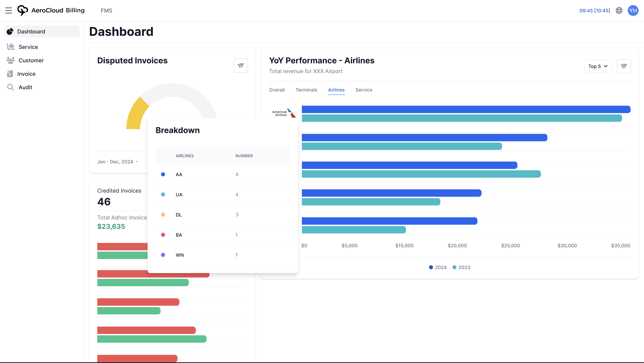Select the Service chart tab
Image resolution: width=644 pixels, height=363 pixels.
coord(364,90)
